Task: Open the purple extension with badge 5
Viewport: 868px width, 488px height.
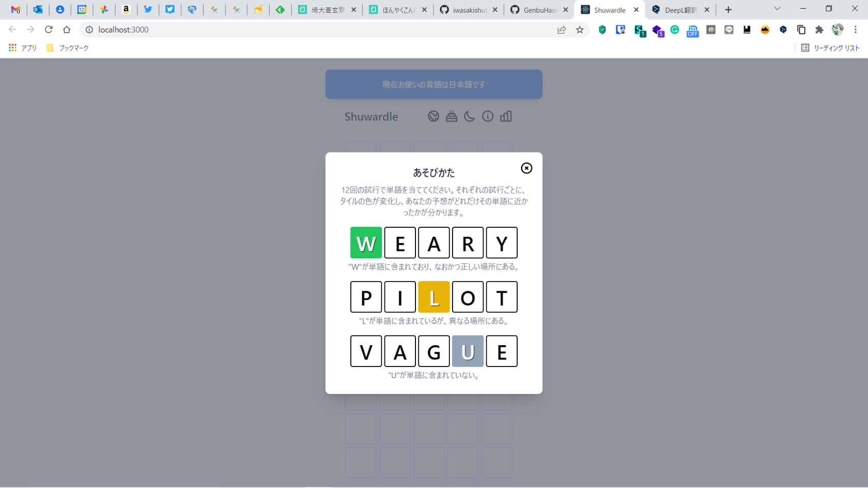Action: coord(658,30)
